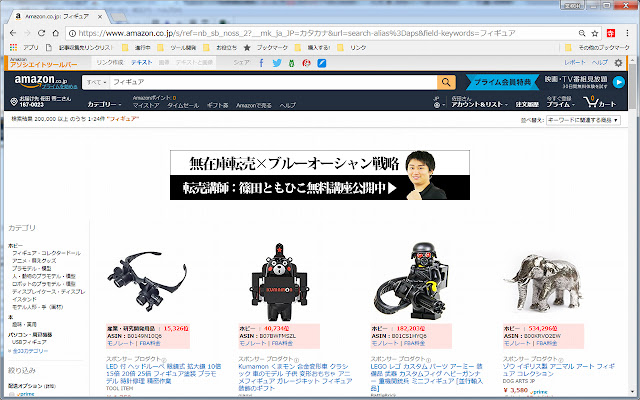Click the 無在庫転売 advertisement banner
Viewport: 640px width, 400px height.
320,175
